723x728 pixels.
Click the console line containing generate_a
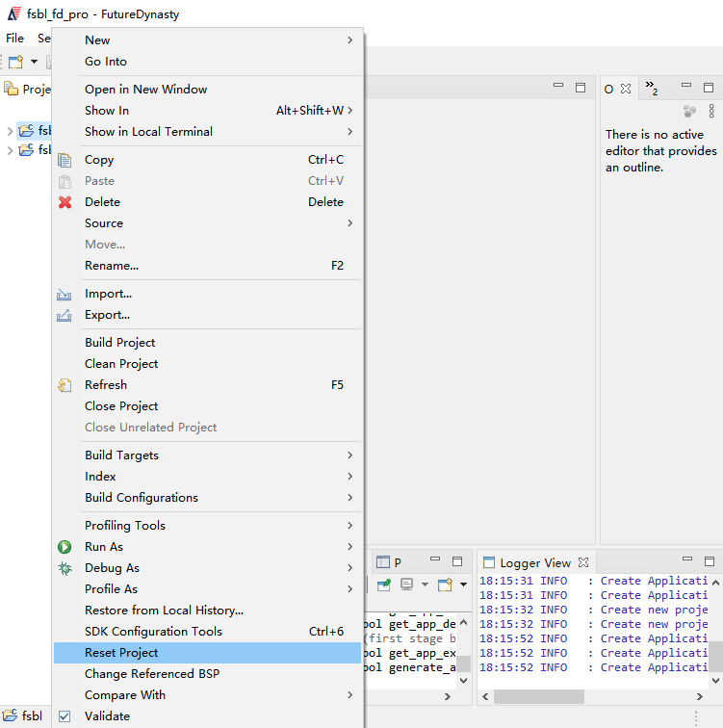pyautogui.click(x=410, y=667)
